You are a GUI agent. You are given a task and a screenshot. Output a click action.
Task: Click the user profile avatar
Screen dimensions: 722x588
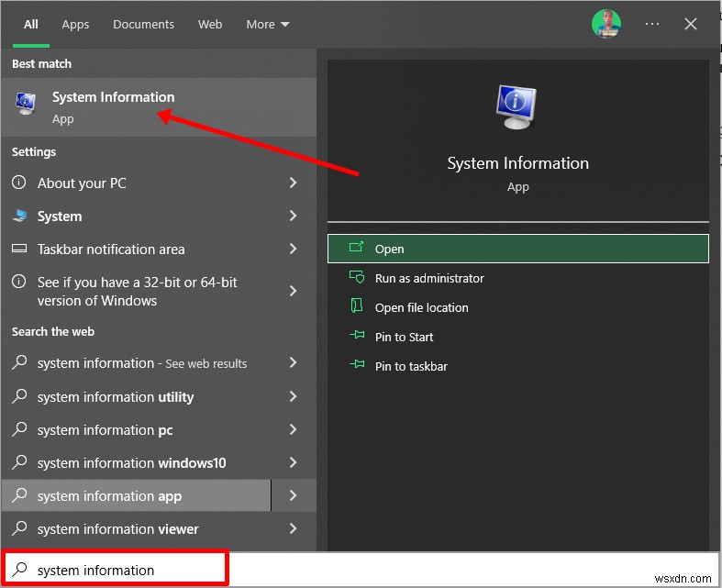606,24
